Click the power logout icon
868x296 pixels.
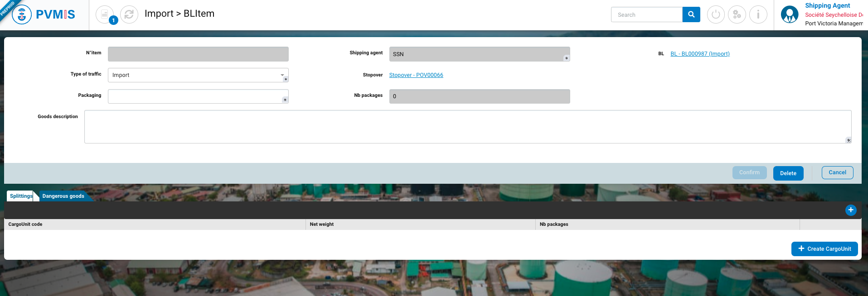coord(716,14)
